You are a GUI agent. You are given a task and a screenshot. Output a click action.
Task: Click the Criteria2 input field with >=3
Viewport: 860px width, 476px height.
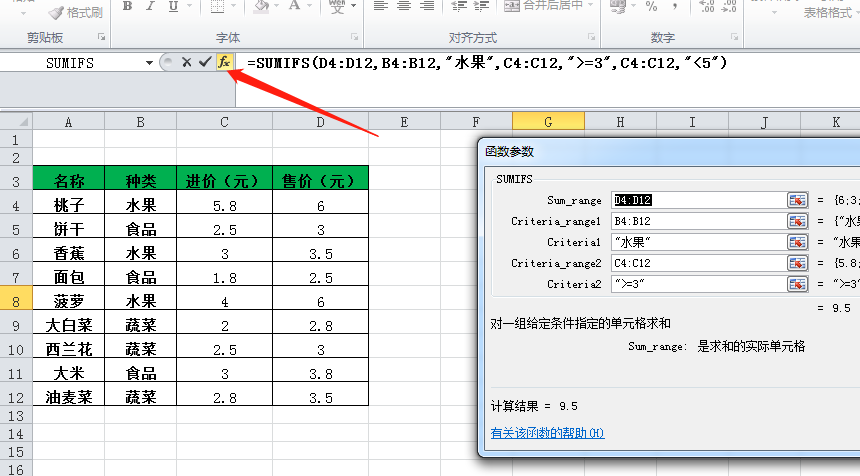pos(699,284)
